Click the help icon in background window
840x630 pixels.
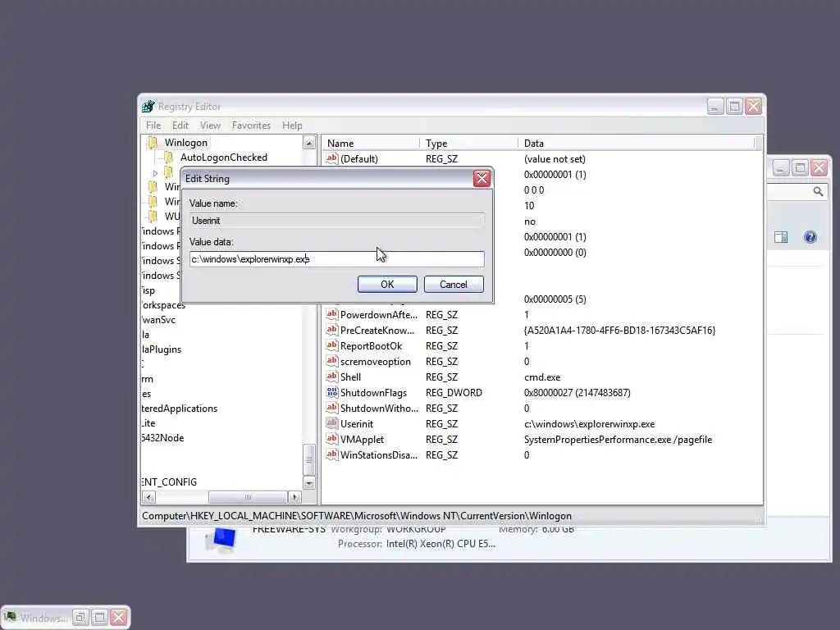coord(810,237)
